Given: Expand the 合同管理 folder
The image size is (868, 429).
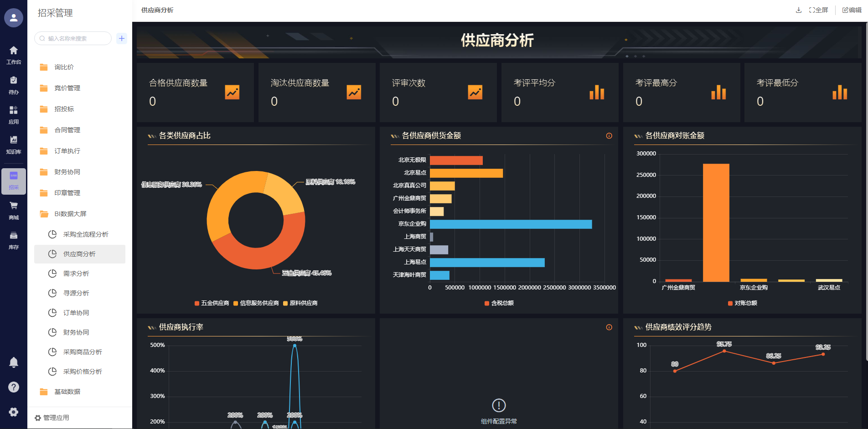Looking at the screenshot, I should (x=67, y=130).
